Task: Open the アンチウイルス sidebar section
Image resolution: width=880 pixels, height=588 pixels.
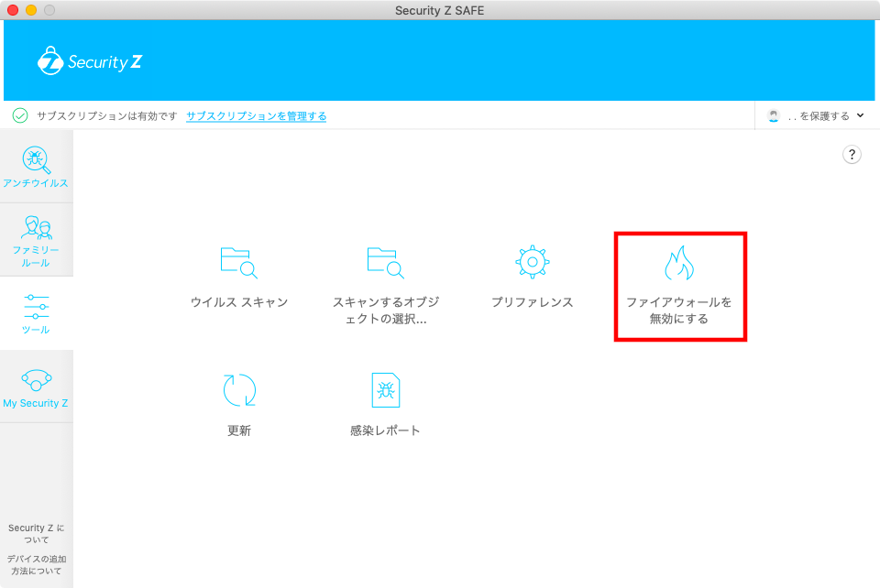Action: tap(36, 166)
